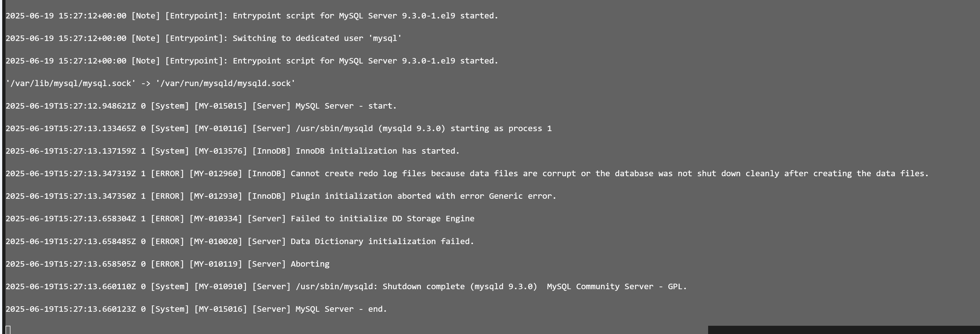The width and height of the screenshot is (980, 334).
Task: Click "MySQL Server - end." message
Action: [x=341, y=309]
